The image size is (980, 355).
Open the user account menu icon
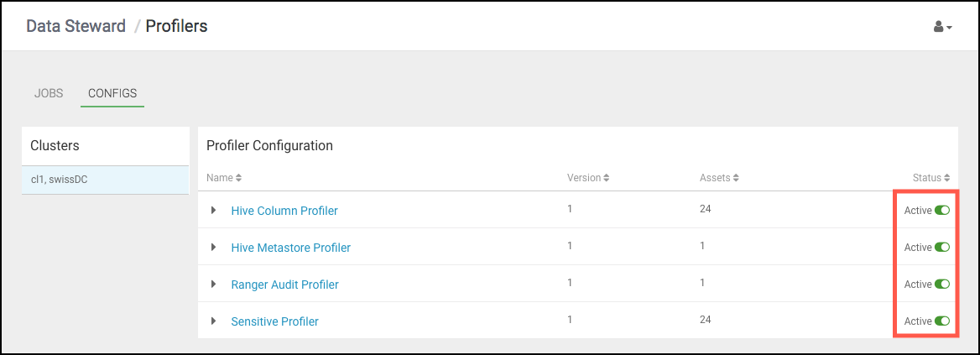[942, 27]
